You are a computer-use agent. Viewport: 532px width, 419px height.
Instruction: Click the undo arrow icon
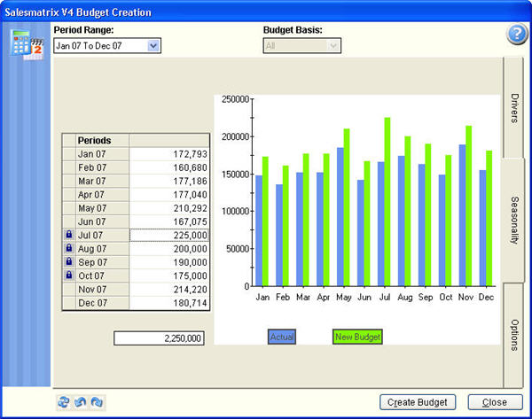click(80, 401)
